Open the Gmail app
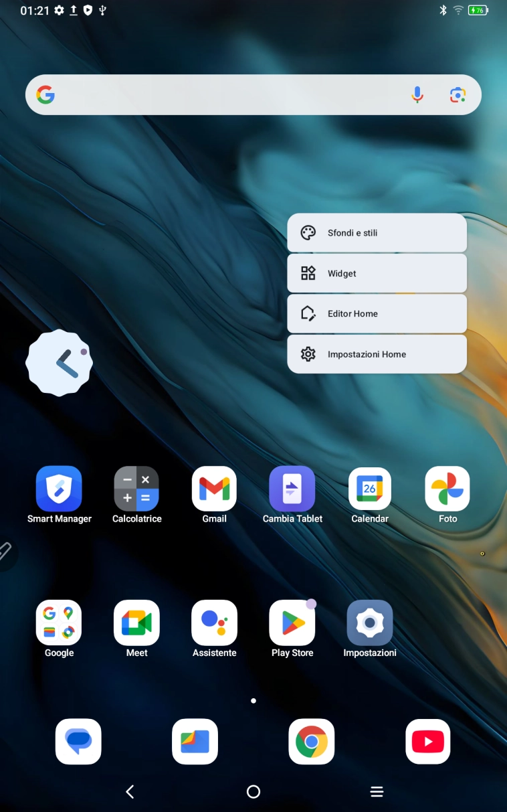 tap(214, 489)
